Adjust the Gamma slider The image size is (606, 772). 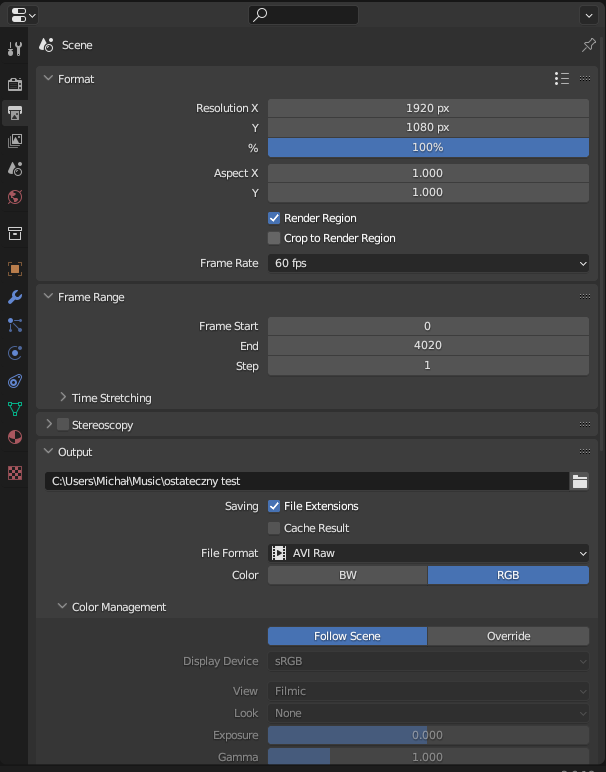(428, 757)
